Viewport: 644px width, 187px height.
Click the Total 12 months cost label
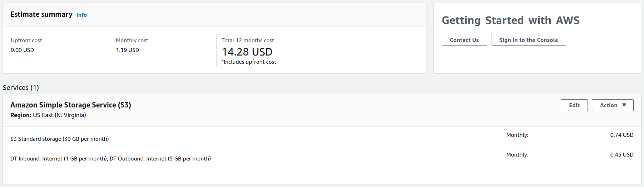pyautogui.click(x=248, y=40)
